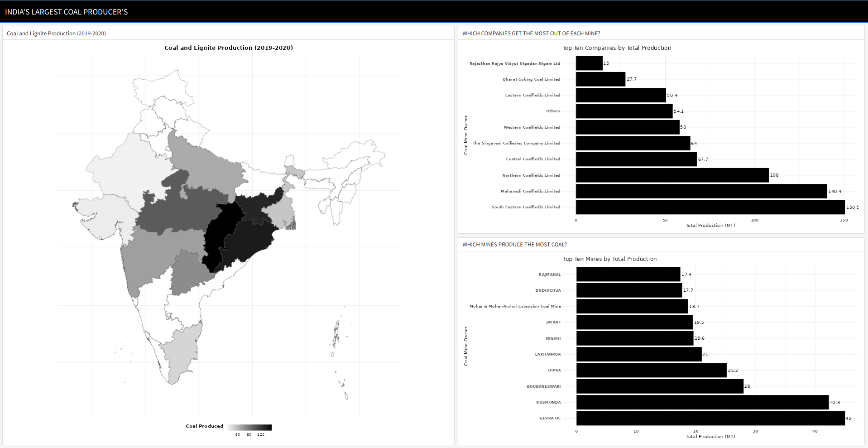Click the 18.7 value label
This screenshot has height=448, width=868.
tap(694, 307)
